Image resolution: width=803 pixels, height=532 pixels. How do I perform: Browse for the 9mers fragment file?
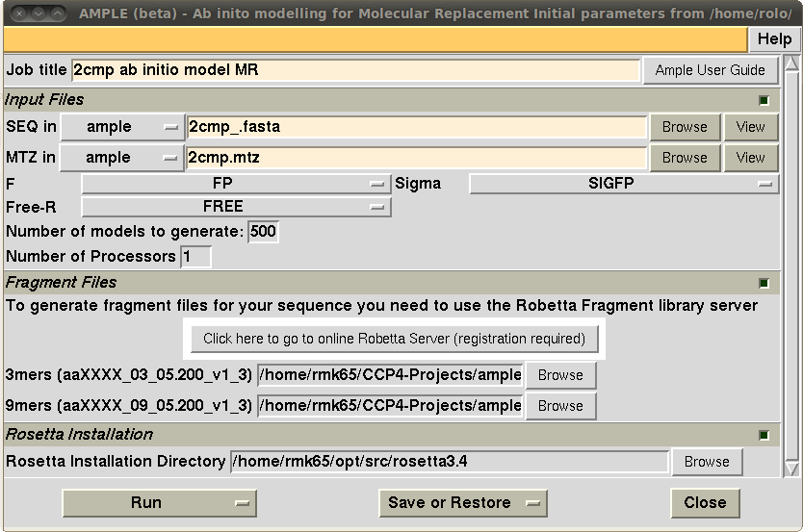pyautogui.click(x=560, y=406)
